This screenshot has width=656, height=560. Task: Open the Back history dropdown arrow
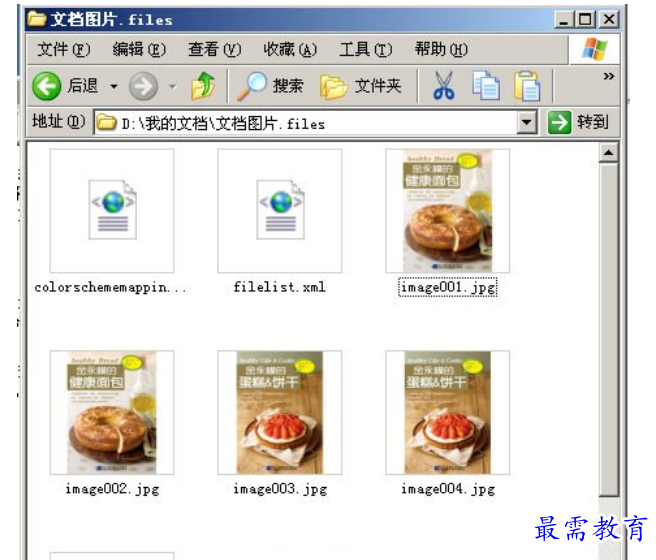113,87
